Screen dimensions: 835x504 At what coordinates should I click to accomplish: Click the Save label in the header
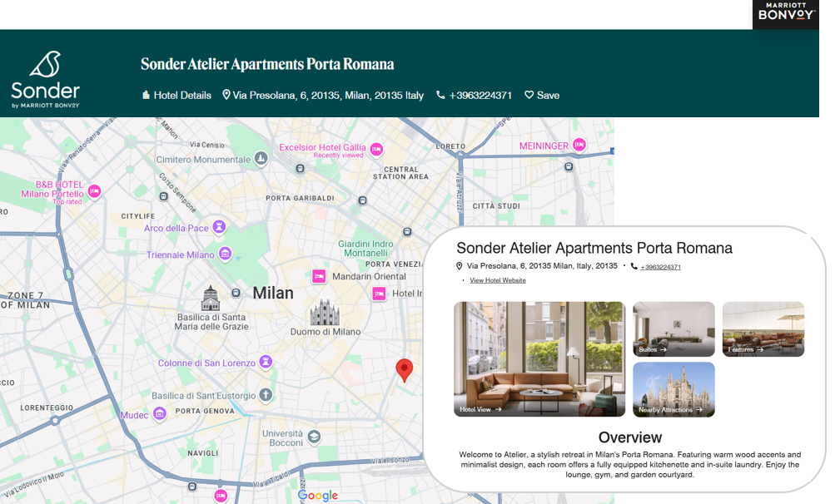pos(548,96)
